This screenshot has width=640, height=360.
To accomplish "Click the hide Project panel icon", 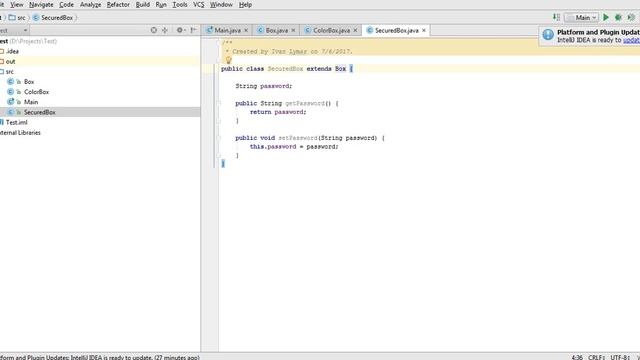I will 193,30.
